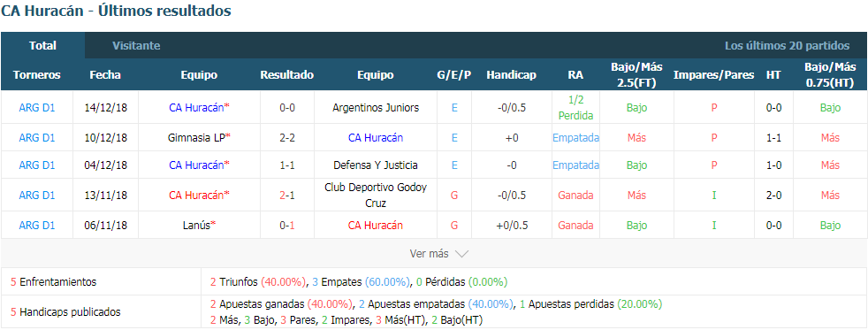
Task: Open ARG D1 link for 10/12/18 match
Action: [x=36, y=138]
